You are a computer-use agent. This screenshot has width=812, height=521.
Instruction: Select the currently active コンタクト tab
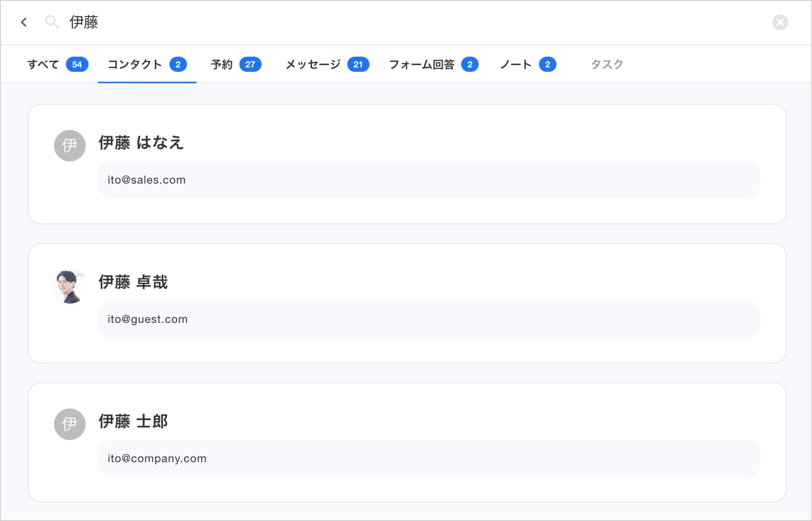click(x=135, y=64)
